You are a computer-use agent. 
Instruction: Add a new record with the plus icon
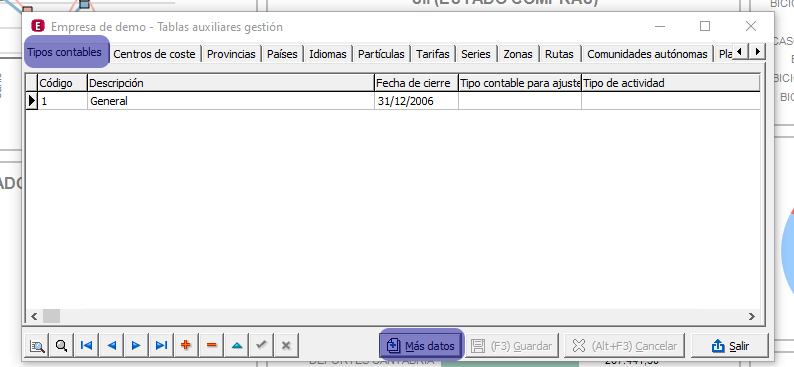pyautogui.click(x=186, y=346)
